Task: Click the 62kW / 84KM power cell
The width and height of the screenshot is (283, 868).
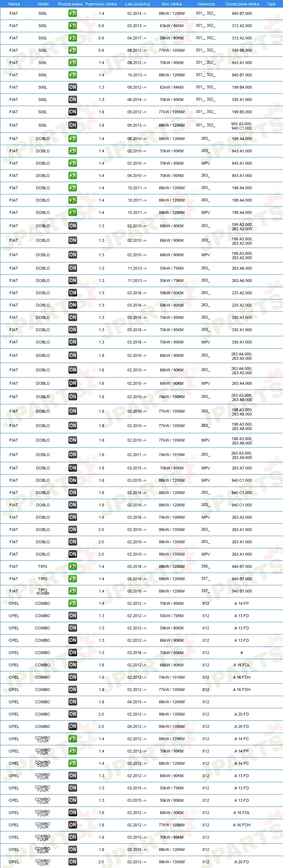Action: 172,87
